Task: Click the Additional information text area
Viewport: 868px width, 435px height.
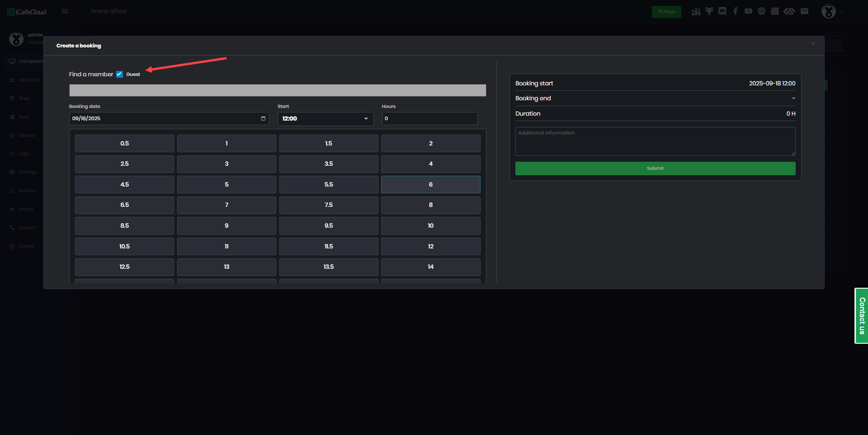Action: click(x=655, y=141)
